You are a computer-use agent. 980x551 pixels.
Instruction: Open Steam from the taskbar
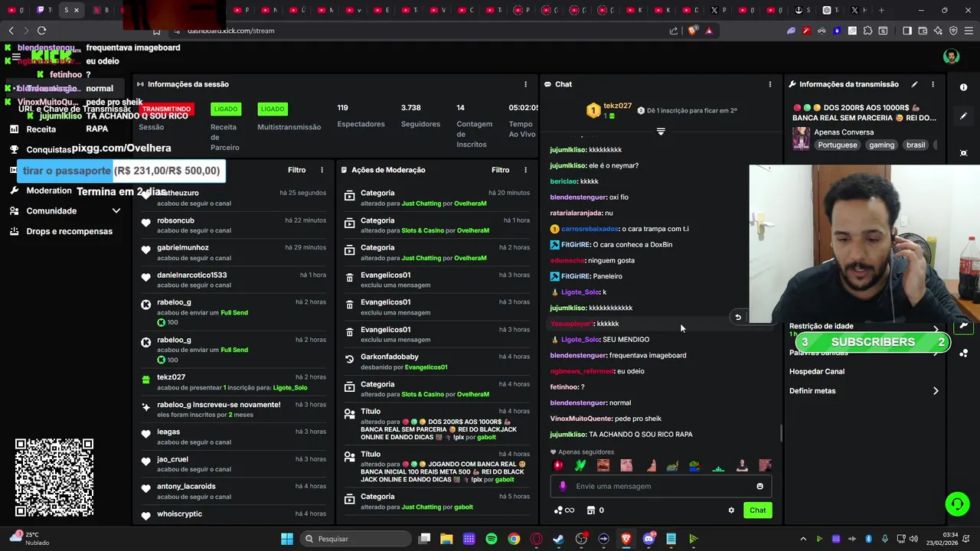pos(558,539)
